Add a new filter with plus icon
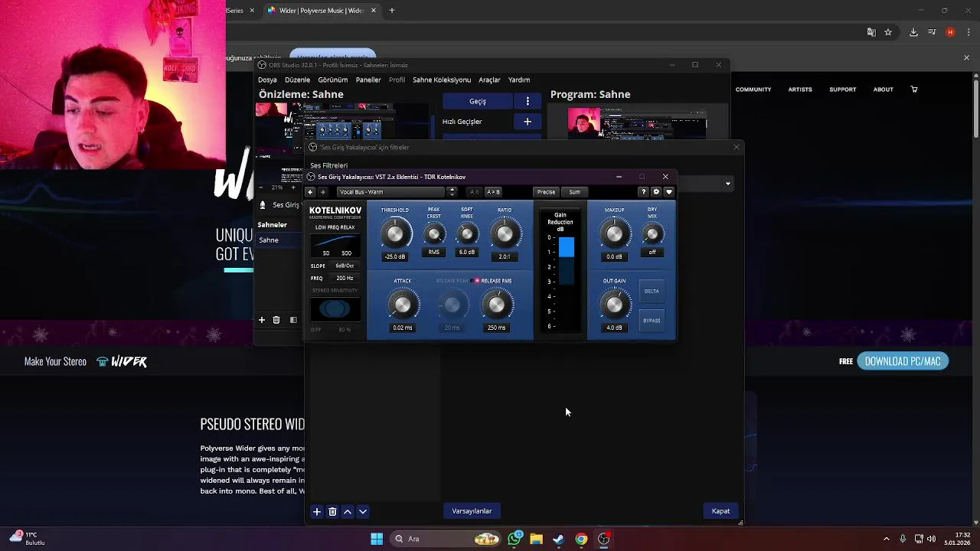This screenshot has height=551, width=980. click(317, 511)
